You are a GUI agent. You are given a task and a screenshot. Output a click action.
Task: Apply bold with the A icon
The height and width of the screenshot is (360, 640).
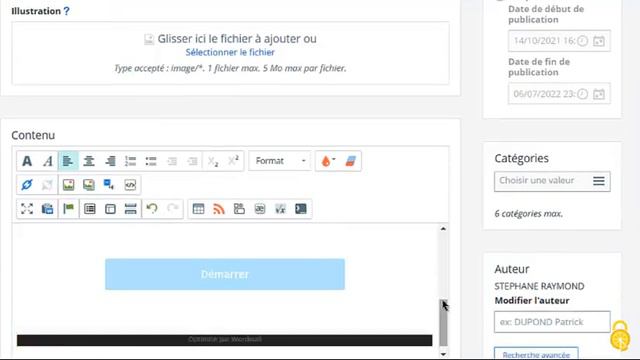27,161
